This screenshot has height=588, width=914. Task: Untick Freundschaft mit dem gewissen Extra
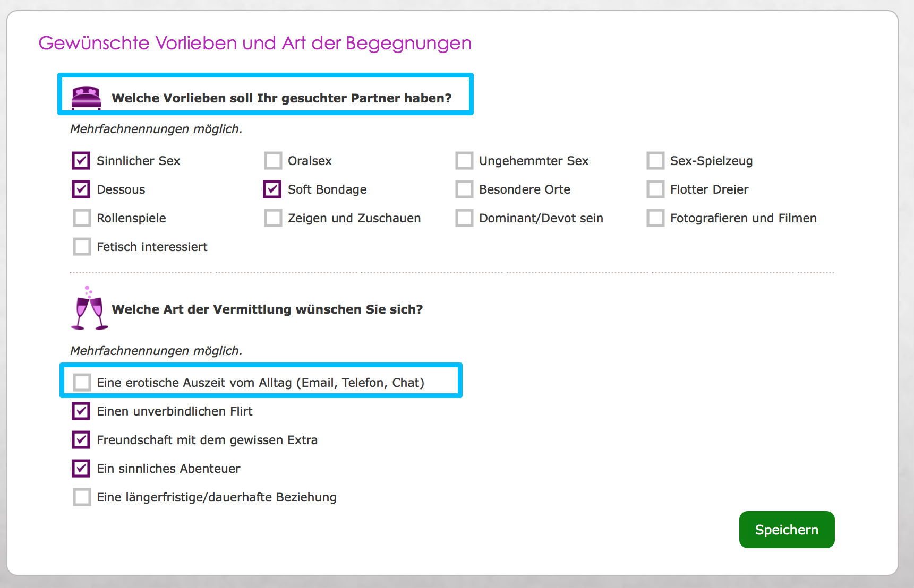pyautogui.click(x=81, y=439)
